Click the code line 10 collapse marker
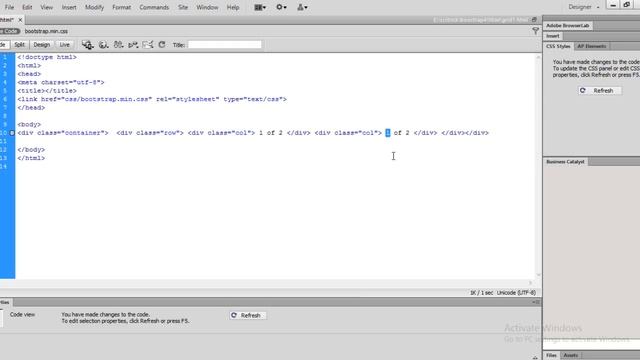This screenshot has width=640, height=360. (12, 133)
